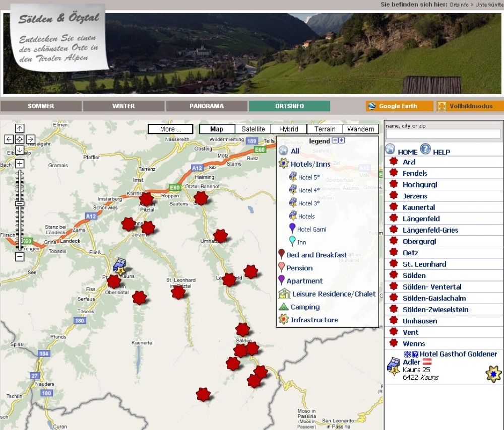Collapse the legend with the minus icon
The height and width of the screenshot is (430, 504).
click(335, 140)
